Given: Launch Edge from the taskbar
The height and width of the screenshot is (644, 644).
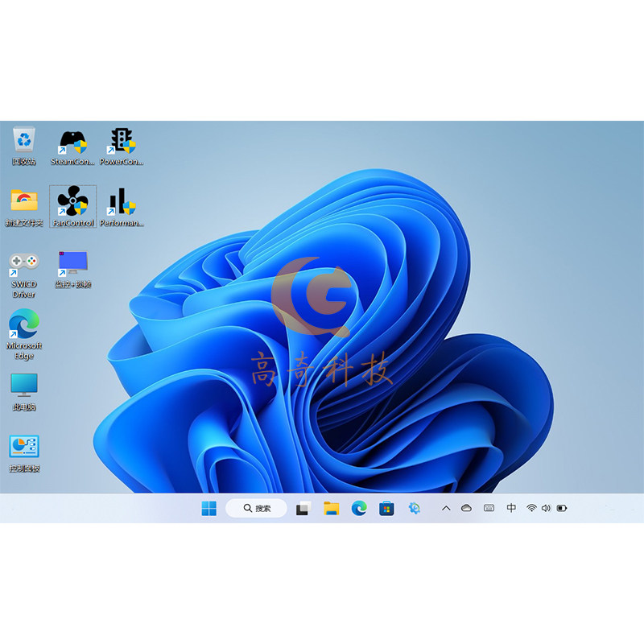Looking at the screenshot, I should 359,509.
